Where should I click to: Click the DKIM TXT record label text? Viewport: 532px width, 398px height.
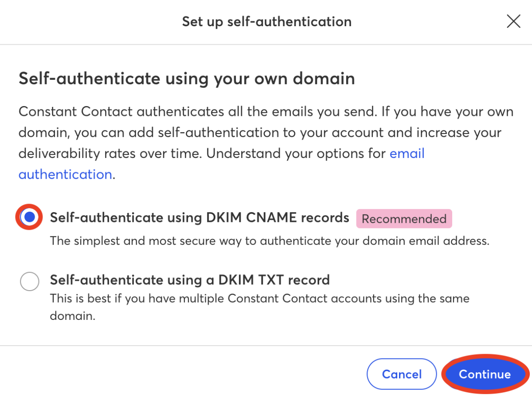[x=190, y=280]
